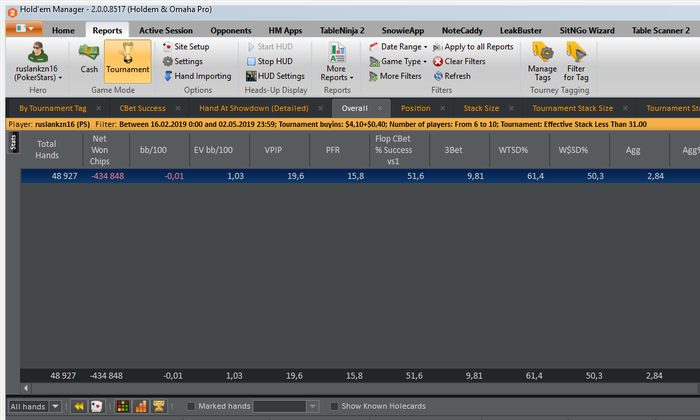700x420 pixels.
Task: Sort by Total Hands column header
Action: [47, 150]
